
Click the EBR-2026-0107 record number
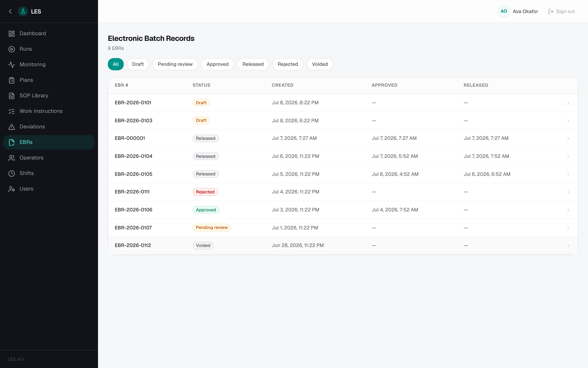point(133,228)
